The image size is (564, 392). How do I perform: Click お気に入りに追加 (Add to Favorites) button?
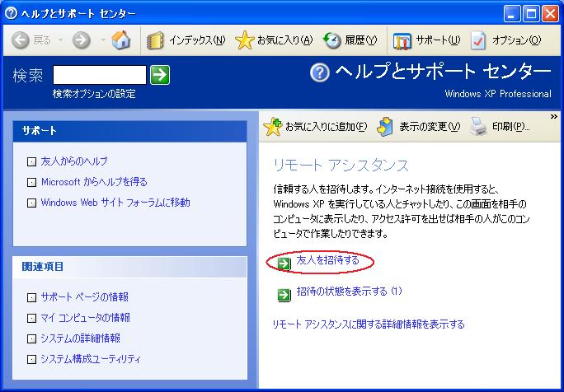(315, 127)
